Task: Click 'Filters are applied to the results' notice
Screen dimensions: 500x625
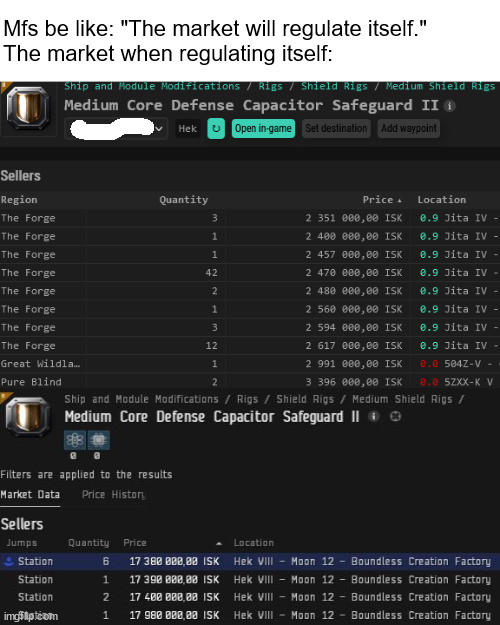Action: pos(86,474)
